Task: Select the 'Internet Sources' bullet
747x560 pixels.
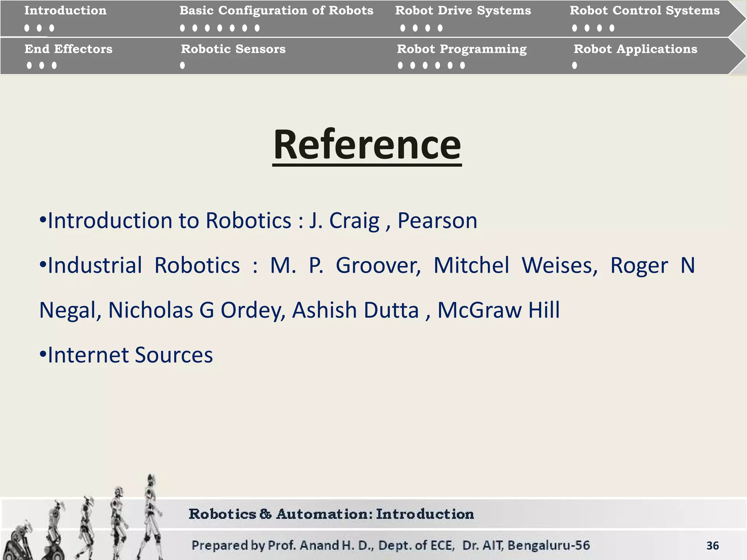Action: (126, 355)
